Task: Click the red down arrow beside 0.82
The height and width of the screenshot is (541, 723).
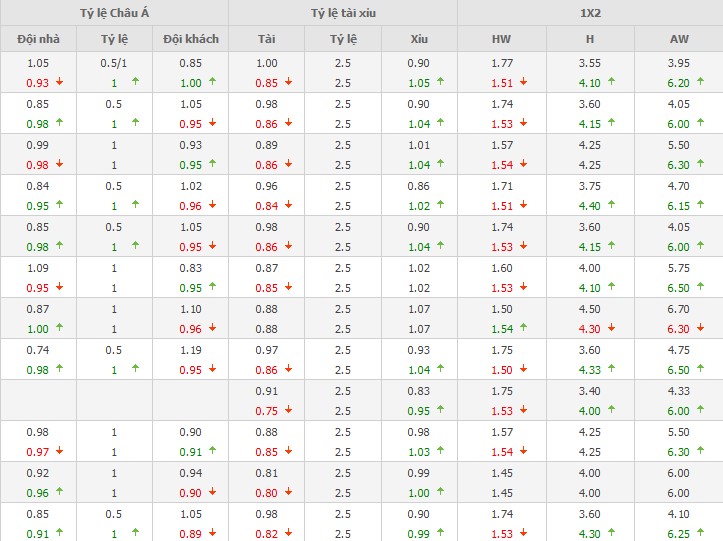Action: (288, 534)
